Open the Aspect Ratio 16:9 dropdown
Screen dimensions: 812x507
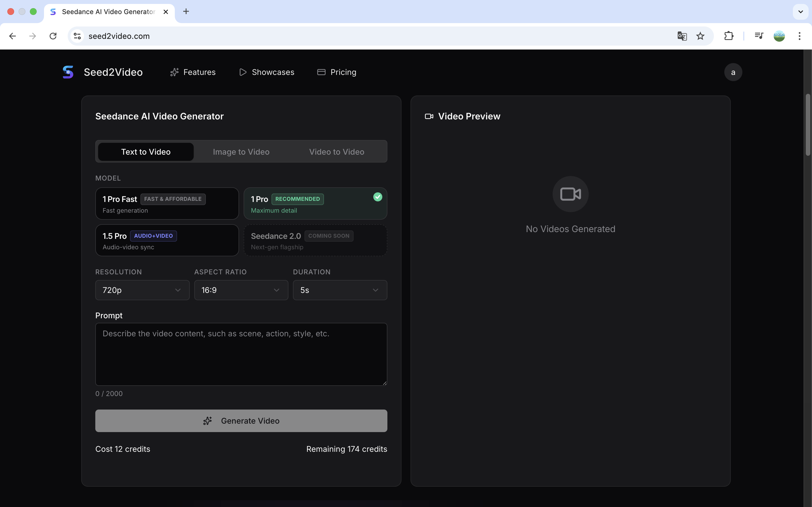point(241,290)
